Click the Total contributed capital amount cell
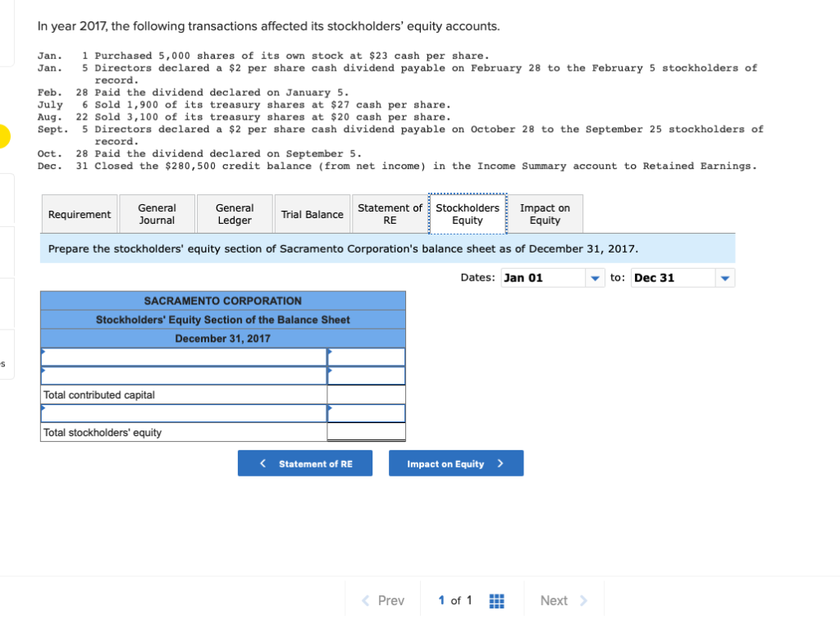The image size is (840, 624). click(x=367, y=394)
